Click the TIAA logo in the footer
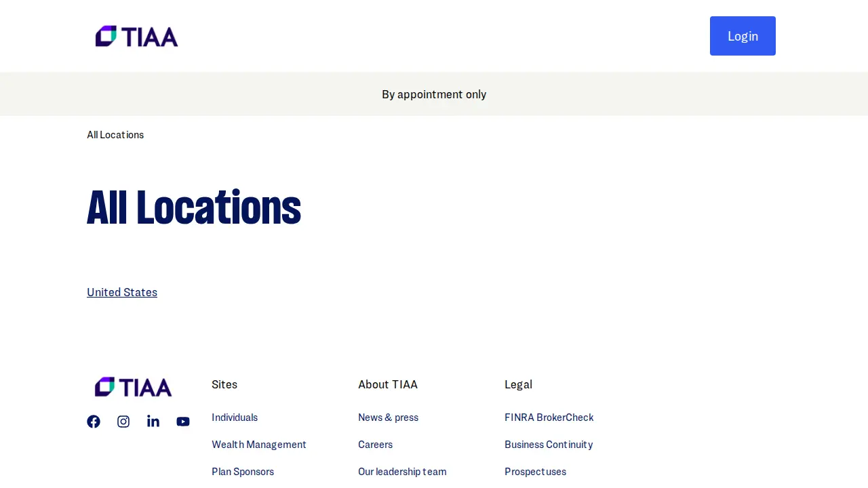This screenshot has width=868, height=488. click(133, 387)
